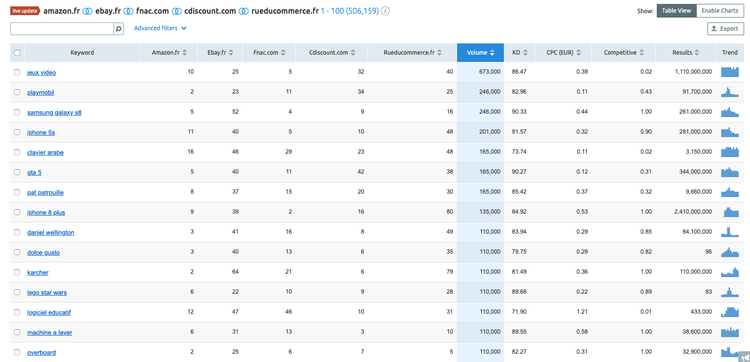Open the samsung galaxy s8 keyword link
Image resolution: width=750 pixels, height=362 pixels.
54,112
